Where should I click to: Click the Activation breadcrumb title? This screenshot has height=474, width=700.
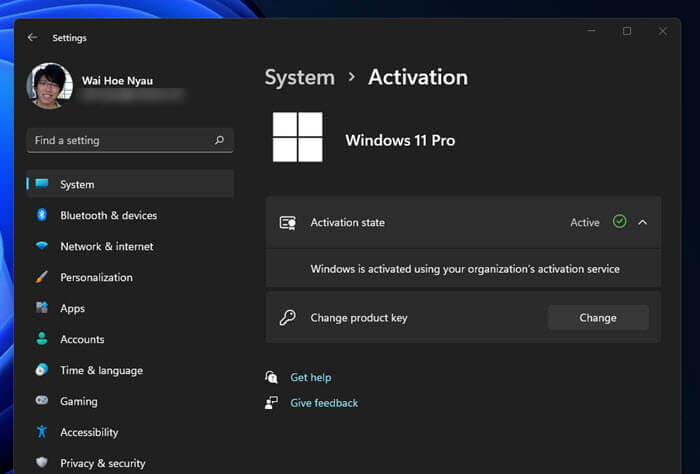point(418,77)
